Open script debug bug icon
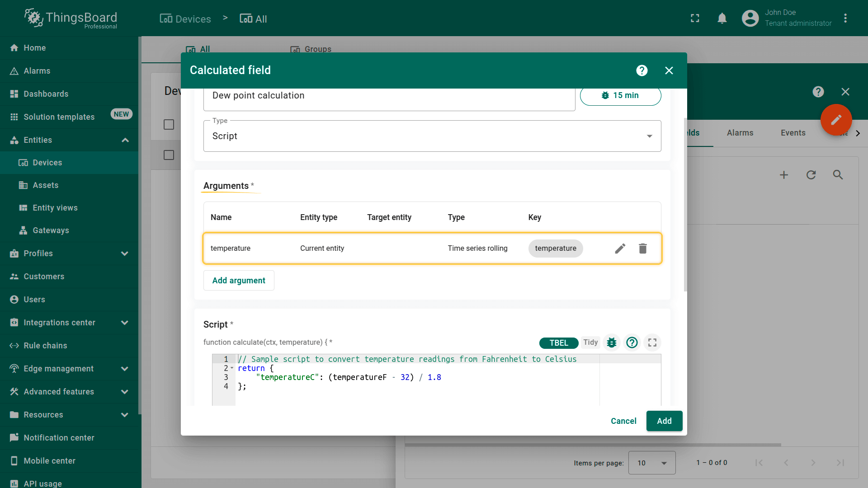Screen dimensions: 868x488 (x=611, y=343)
